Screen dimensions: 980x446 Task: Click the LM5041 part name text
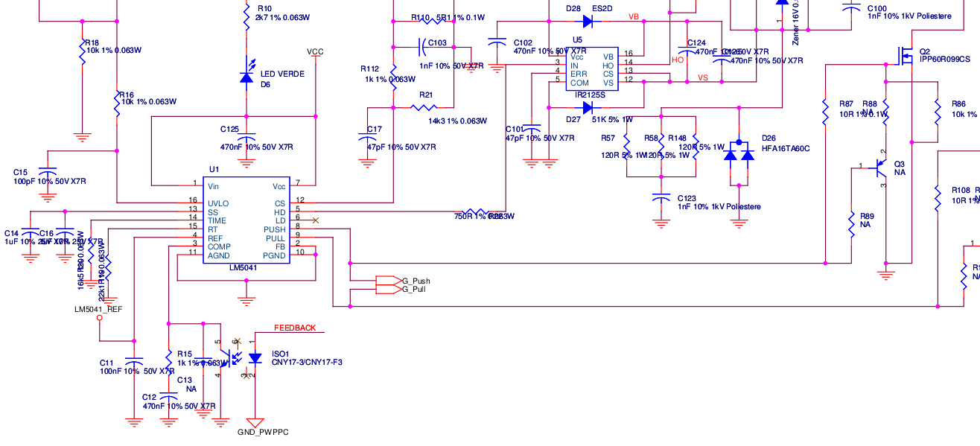244,267
